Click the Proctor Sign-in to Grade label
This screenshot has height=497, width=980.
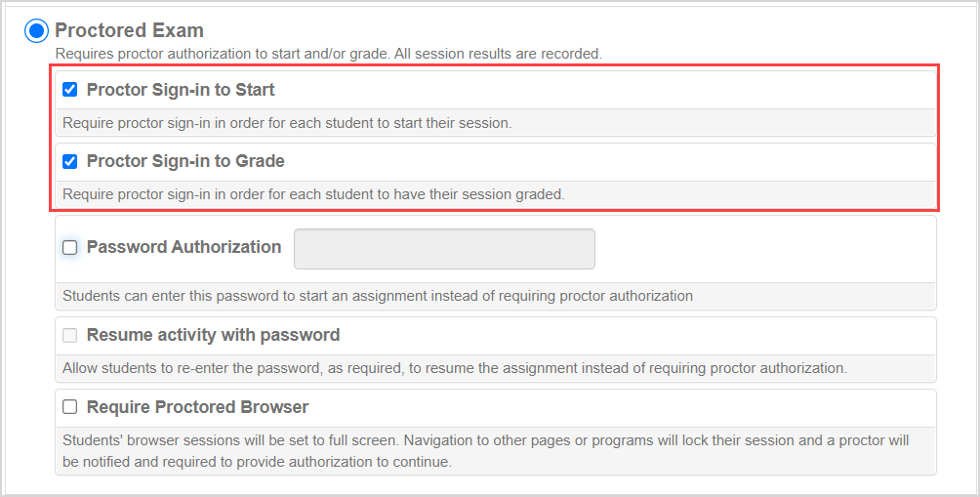[x=185, y=161]
